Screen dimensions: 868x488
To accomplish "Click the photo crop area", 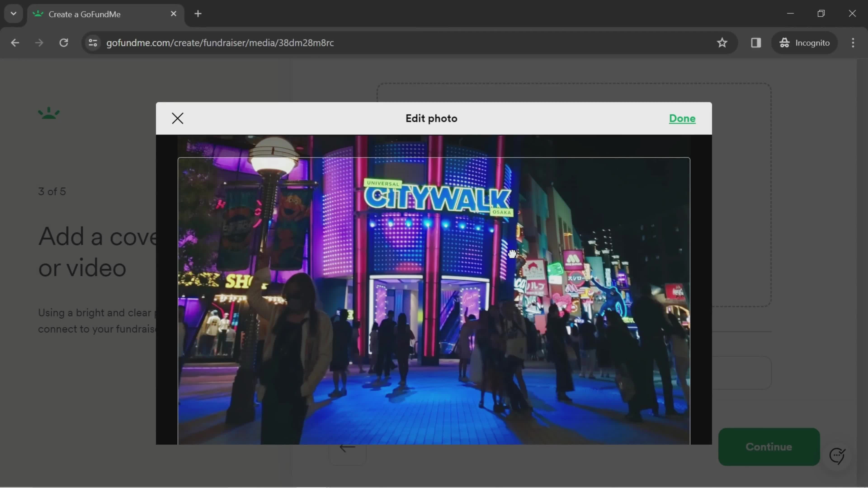I will 434,301.
